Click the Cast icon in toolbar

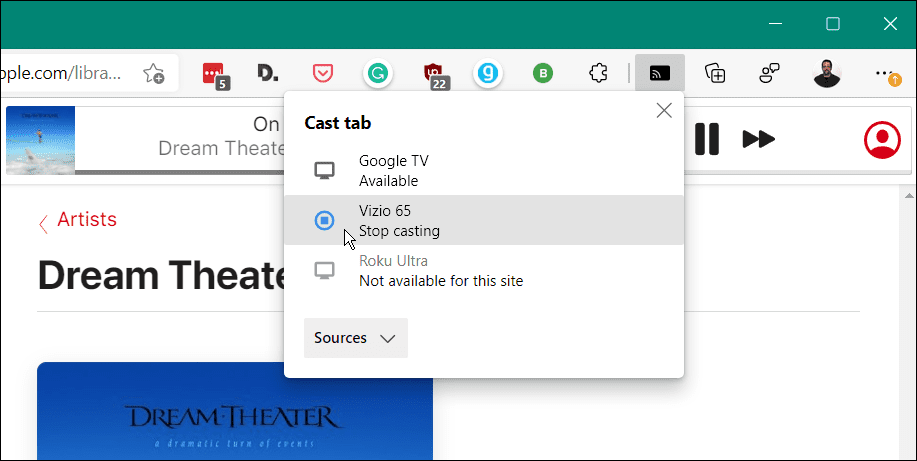pos(660,73)
